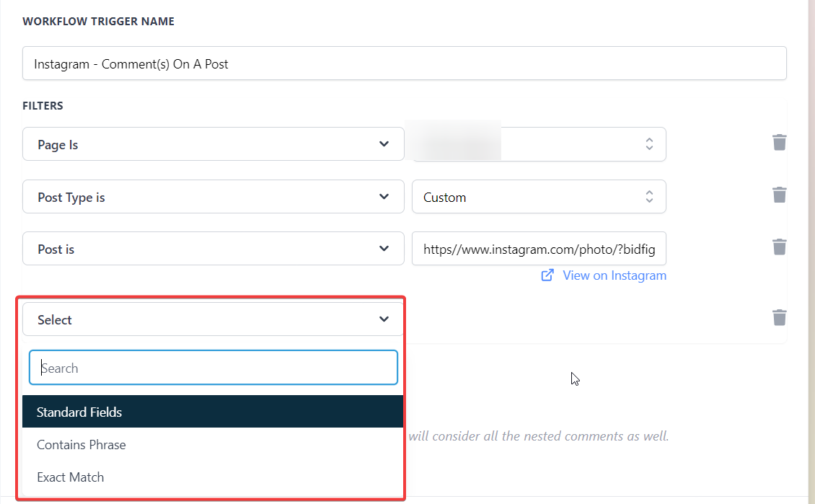This screenshot has height=504, width=815.
Task: Click the Instagram post URL field
Action: (538, 249)
